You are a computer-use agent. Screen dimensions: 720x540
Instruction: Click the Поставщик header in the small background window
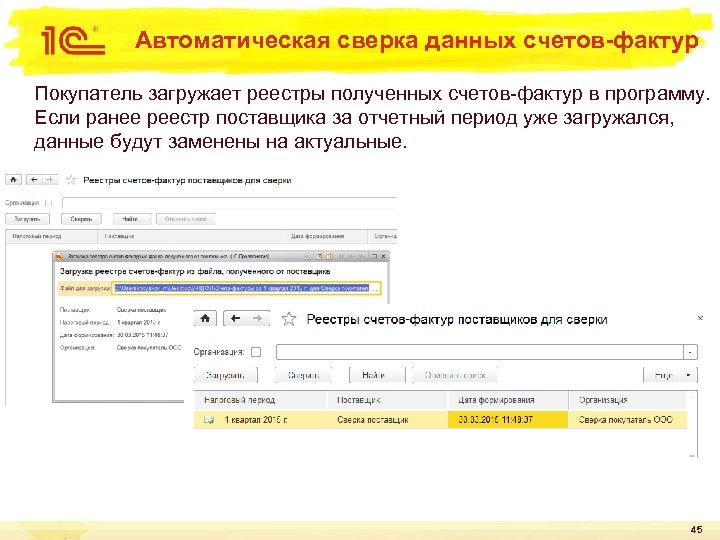pyautogui.click(x=192, y=236)
